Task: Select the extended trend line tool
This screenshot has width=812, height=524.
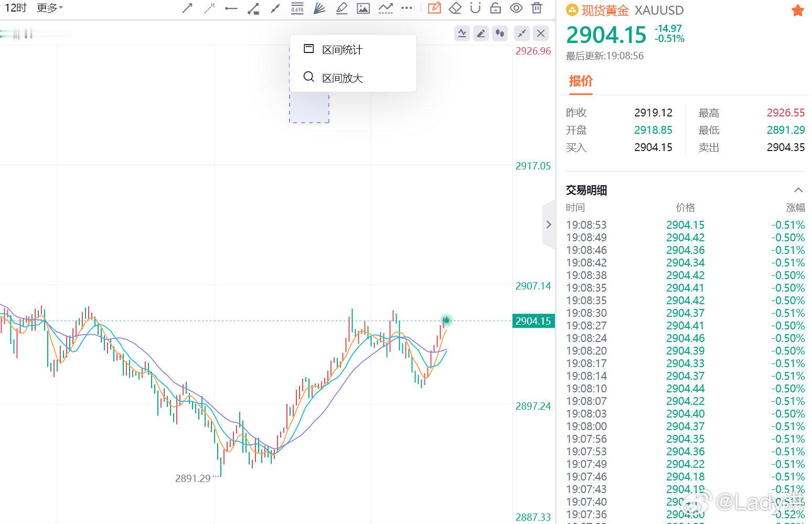Action: pos(275,8)
